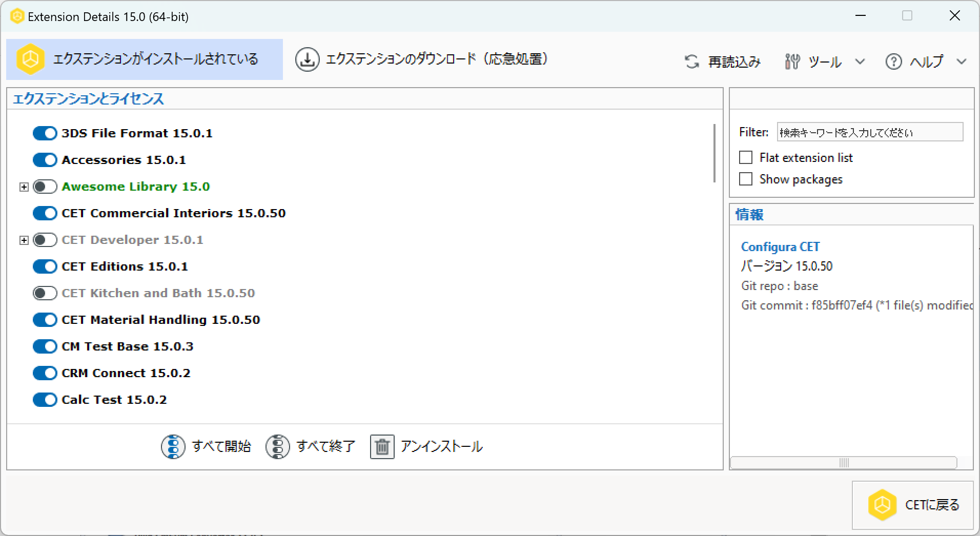Click the CETに戻る button
The image size is (980, 536).
pos(913,505)
